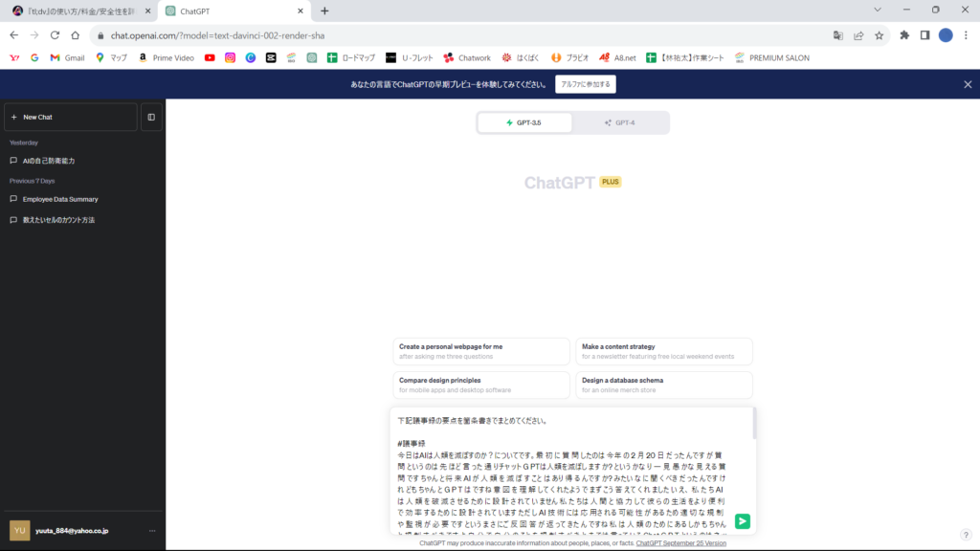Click the アルファに参加する button

(585, 84)
